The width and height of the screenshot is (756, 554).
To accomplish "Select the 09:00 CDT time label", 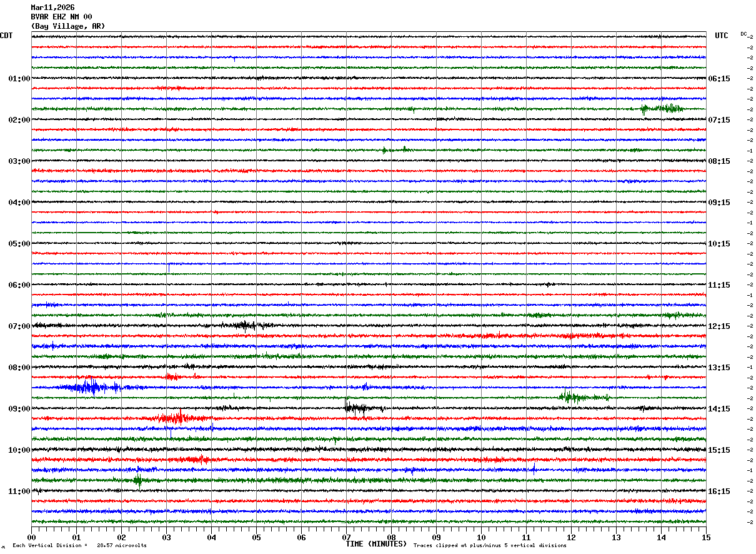I will click(19, 409).
